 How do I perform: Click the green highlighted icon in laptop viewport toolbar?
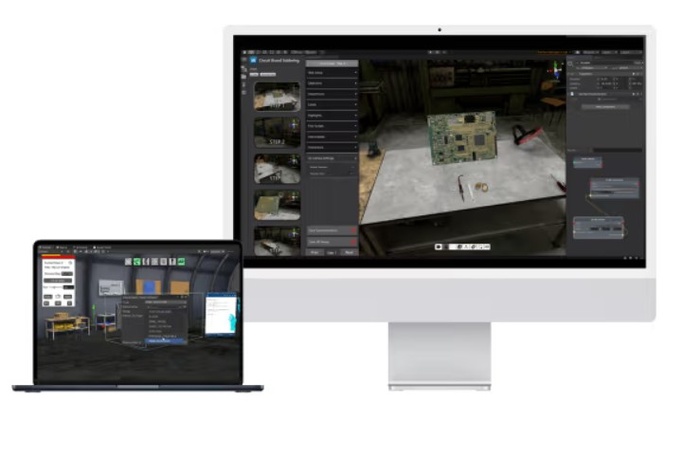137,261
